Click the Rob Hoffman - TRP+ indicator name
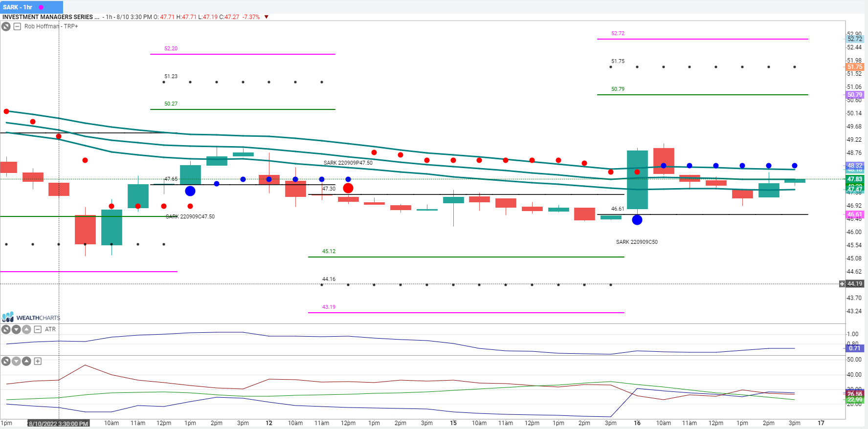Screen dimensions: 868x429 tap(51, 26)
